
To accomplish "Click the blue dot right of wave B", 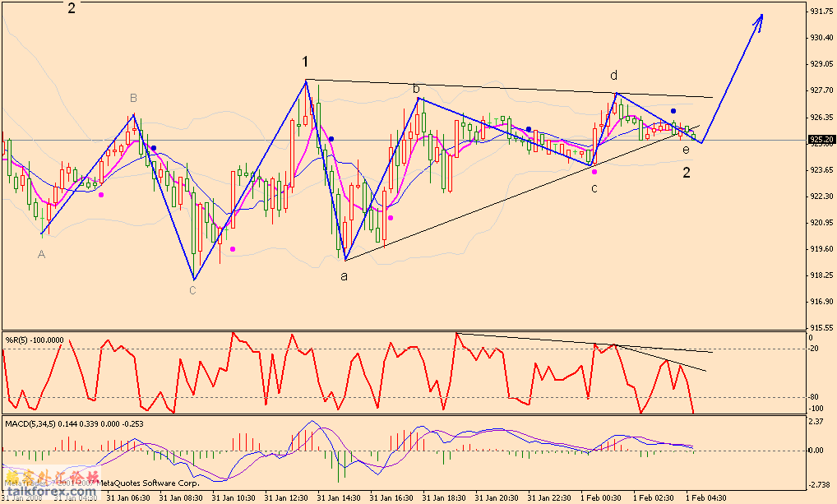I will 154,149.
